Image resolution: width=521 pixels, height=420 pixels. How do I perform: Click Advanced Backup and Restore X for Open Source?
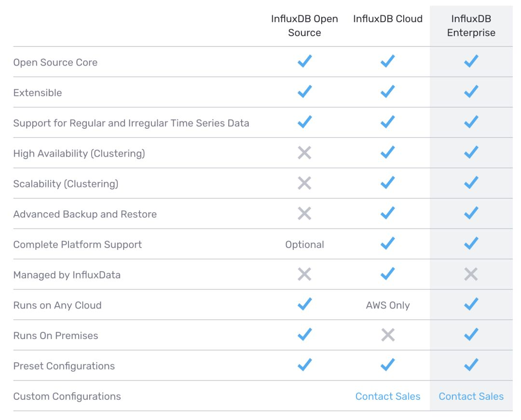pos(304,214)
